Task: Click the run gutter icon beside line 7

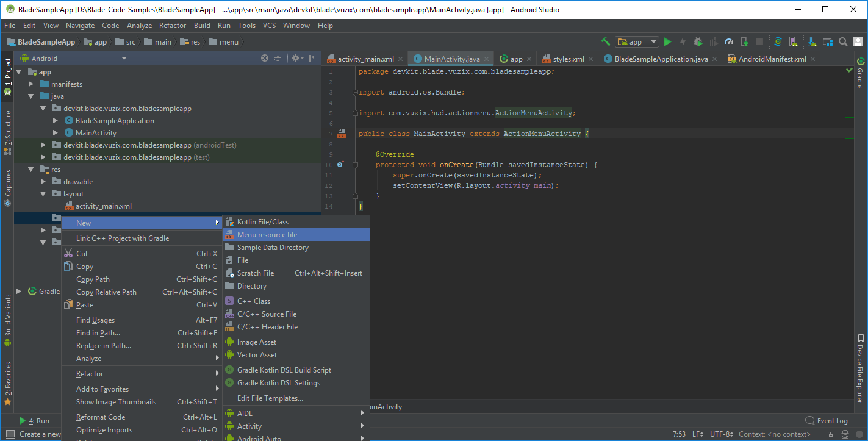Action: pos(341,134)
